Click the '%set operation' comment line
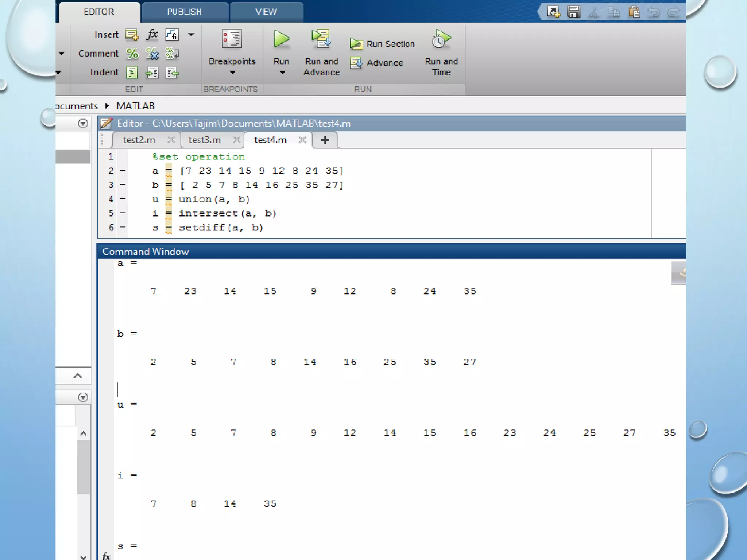This screenshot has height=560, width=747. tap(199, 157)
